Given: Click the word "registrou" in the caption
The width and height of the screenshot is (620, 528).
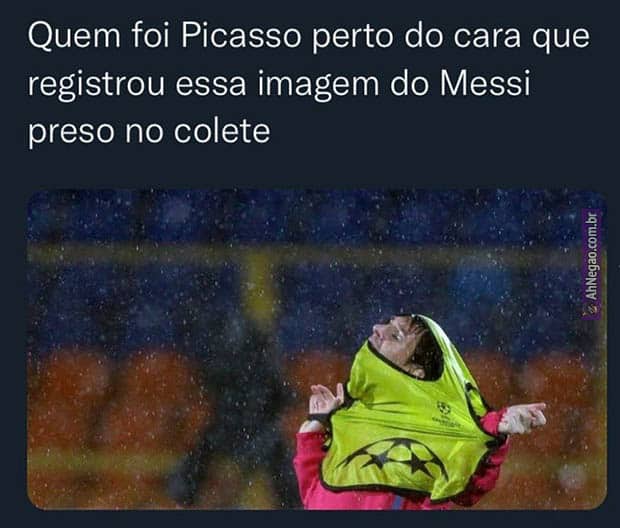Looking at the screenshot, I should [x=96, y=86].
